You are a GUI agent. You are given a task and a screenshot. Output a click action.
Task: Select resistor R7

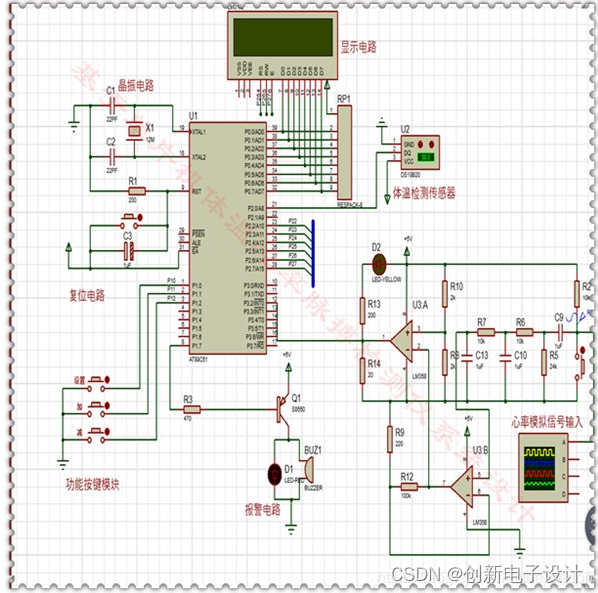[x=486, y=332]
